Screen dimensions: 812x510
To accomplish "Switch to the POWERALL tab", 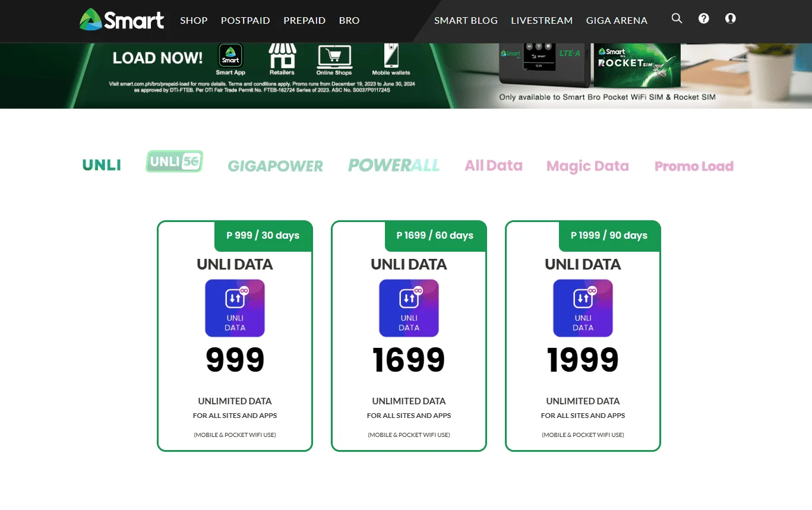I will point(394,165).
